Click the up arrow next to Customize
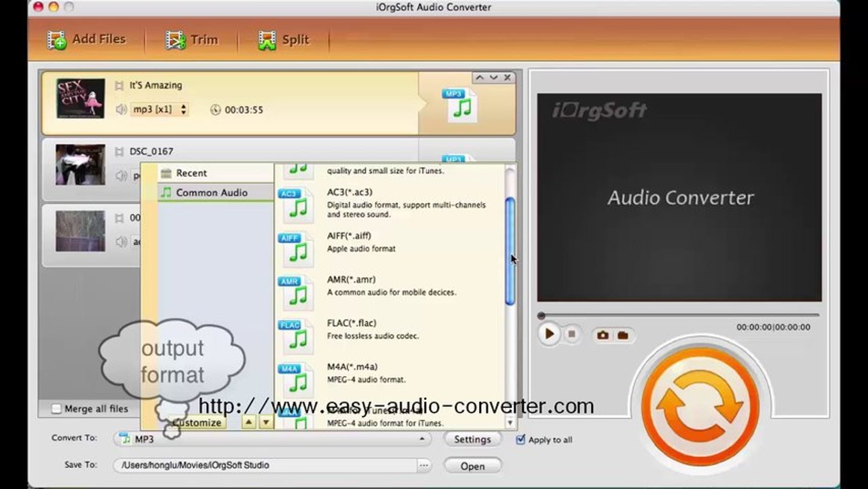The width and height of the screenshot is (868, 489). pyautogui.click(x=249, y=422)
